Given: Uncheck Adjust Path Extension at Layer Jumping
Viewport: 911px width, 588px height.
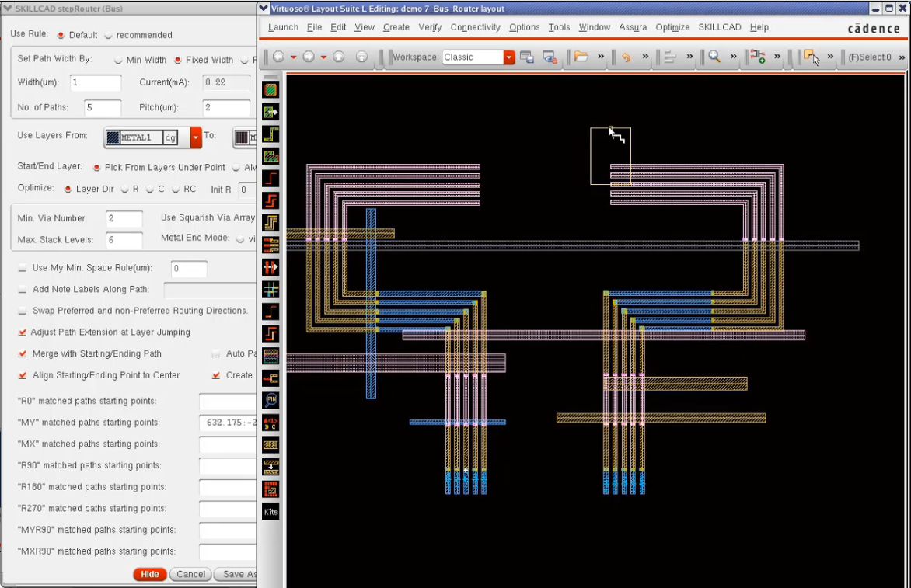Looking at the screenshot, I should 23,332.
